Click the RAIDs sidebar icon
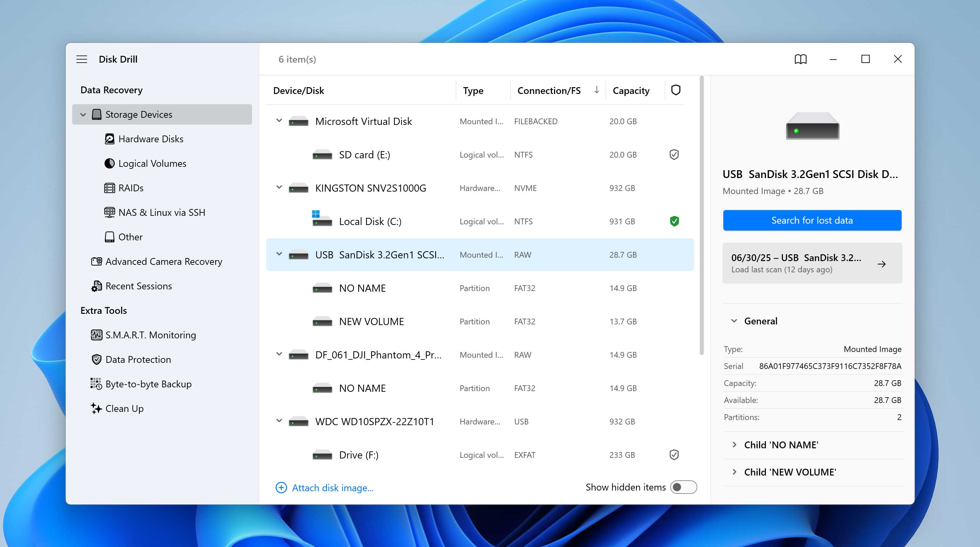Screen dimensions: 980x547 (110, 188)
